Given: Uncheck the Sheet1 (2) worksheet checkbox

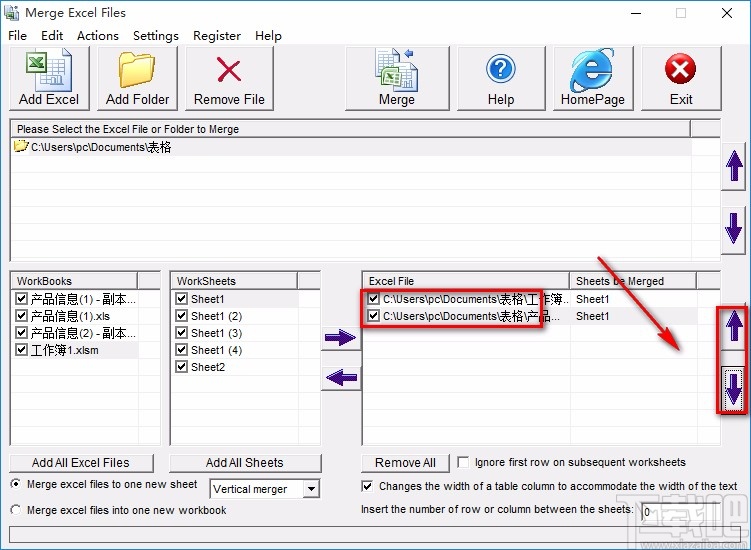Looking at the screenshot, I should pos(181,316).
